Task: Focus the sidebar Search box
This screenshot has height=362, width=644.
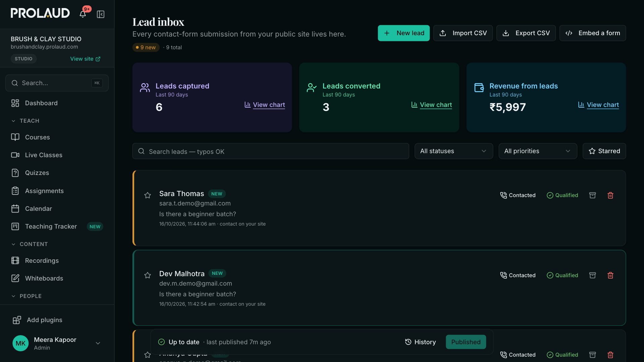Action: pyautogui.click(x=57, y=83)
